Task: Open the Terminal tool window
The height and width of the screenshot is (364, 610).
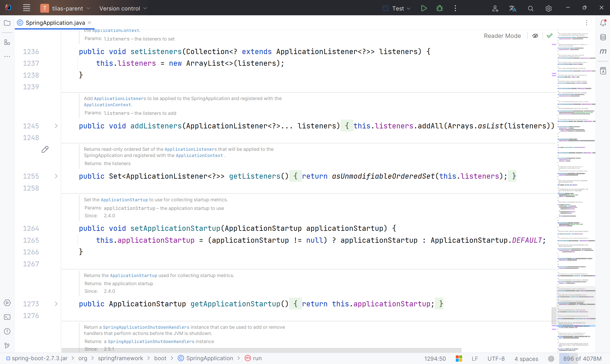Action: pyautogui.click(x=7, y=317)
